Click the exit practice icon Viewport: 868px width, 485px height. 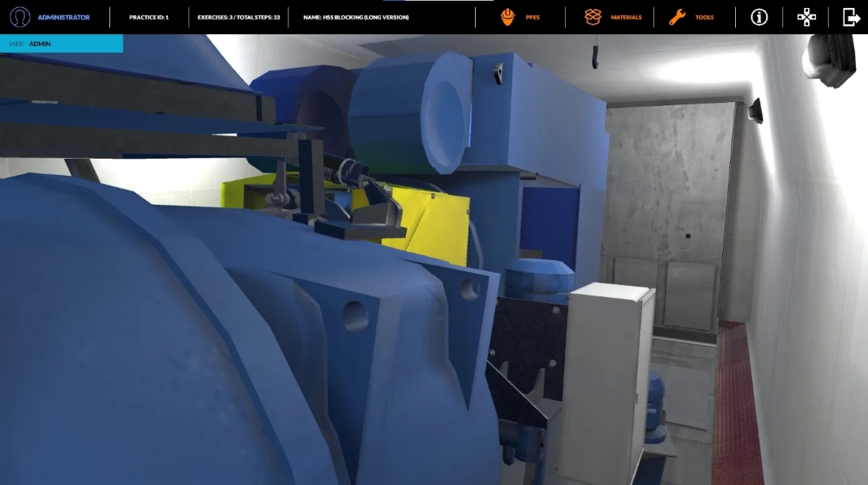point(851,17)
